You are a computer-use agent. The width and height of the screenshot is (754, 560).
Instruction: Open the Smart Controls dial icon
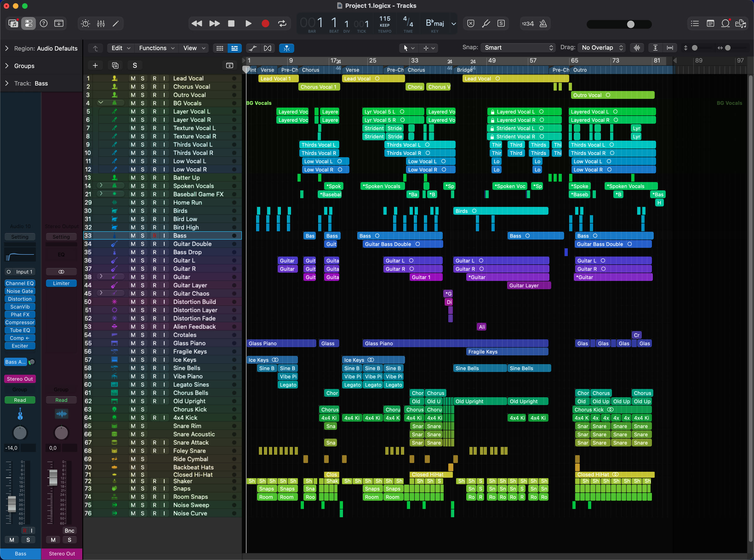85,23
